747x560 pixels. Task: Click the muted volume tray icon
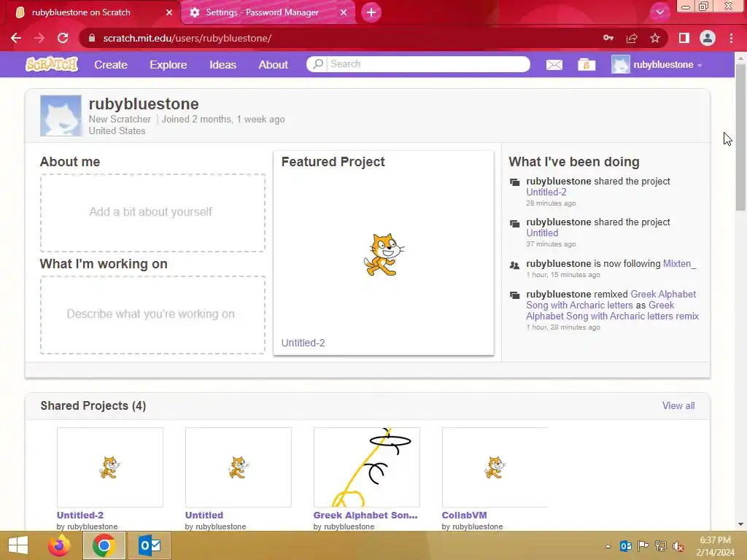(678, 546)
